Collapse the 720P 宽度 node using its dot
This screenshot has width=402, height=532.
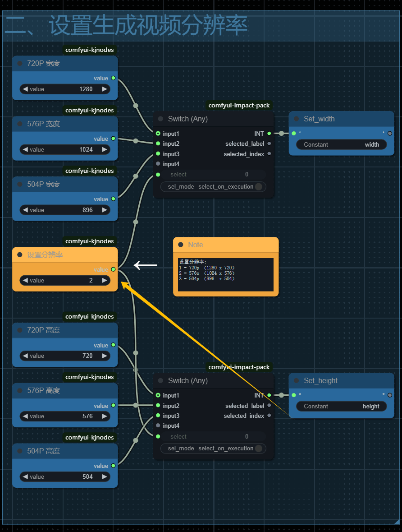coord(20,64)
